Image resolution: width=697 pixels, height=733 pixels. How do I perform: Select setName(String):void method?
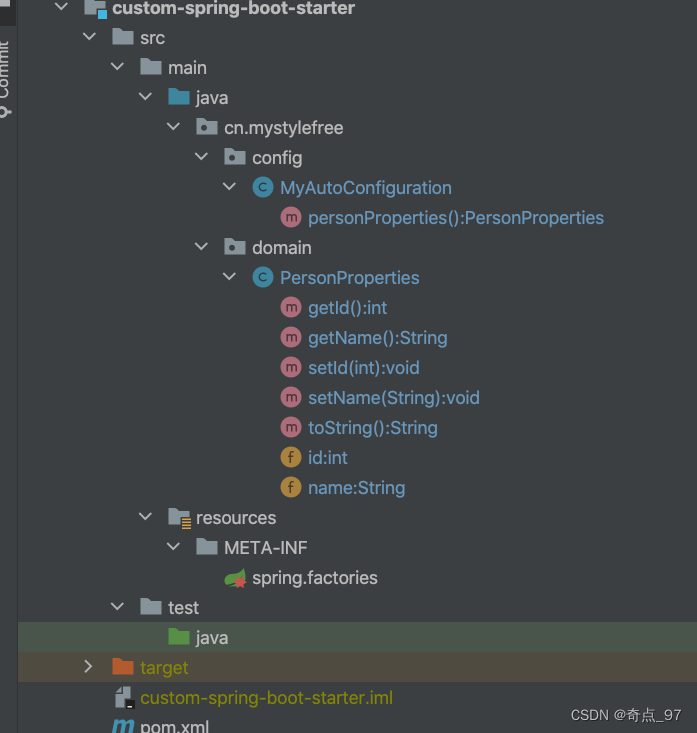click(393, 398)
